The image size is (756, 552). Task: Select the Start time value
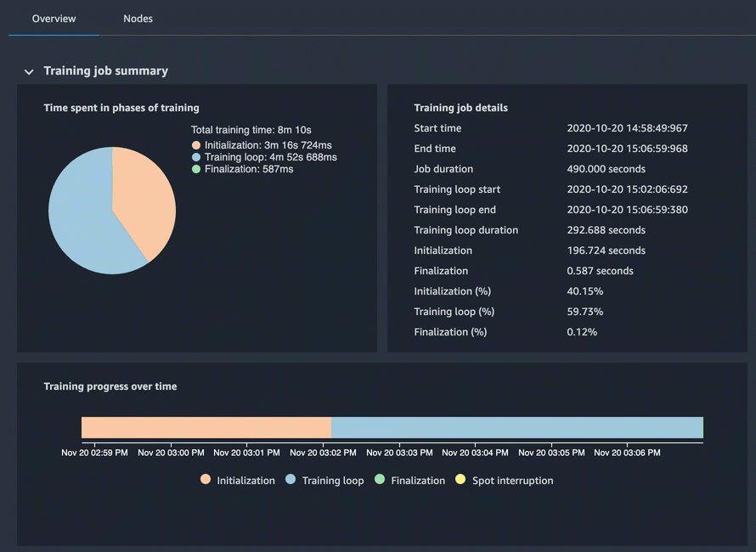pos(627,128)
